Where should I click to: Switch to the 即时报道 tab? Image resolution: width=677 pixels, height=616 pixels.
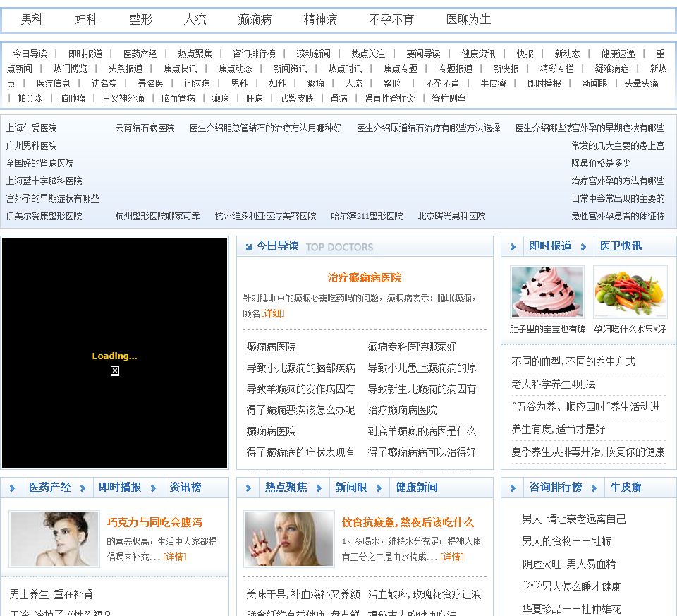[550, 246]
